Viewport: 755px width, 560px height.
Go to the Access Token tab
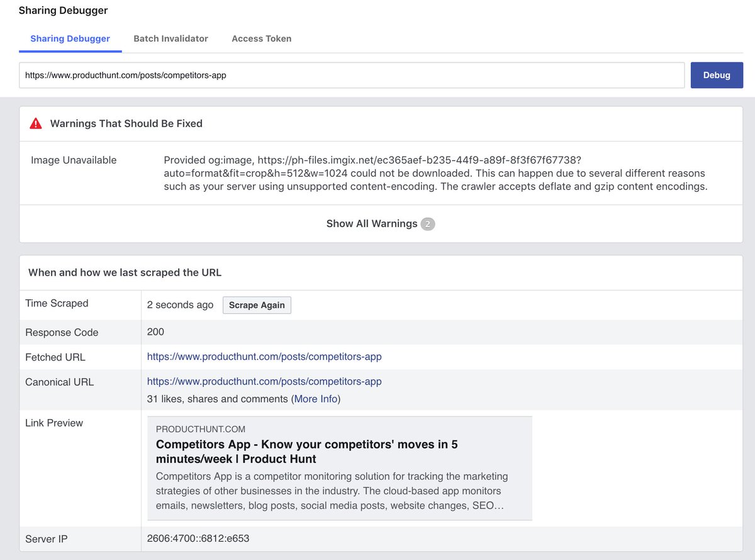point(262,38)
